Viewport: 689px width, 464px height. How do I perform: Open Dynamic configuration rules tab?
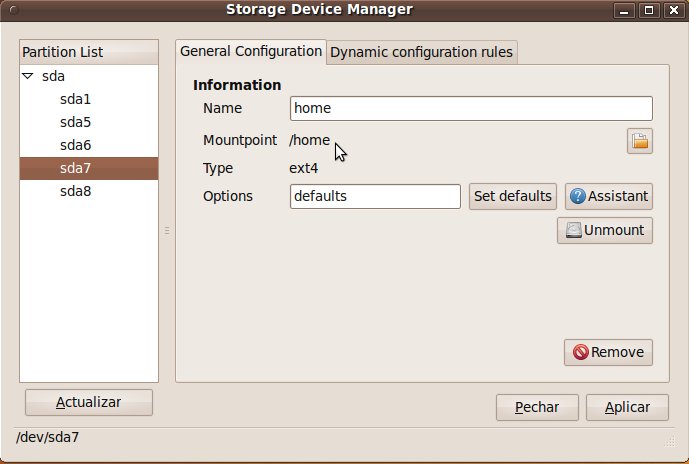coord(421,52)
